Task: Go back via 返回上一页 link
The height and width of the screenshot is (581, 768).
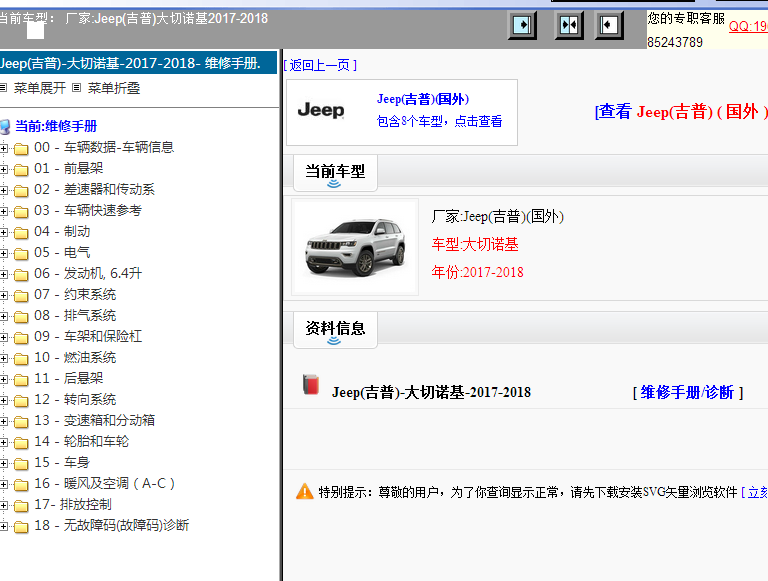Action: point(320,65)
